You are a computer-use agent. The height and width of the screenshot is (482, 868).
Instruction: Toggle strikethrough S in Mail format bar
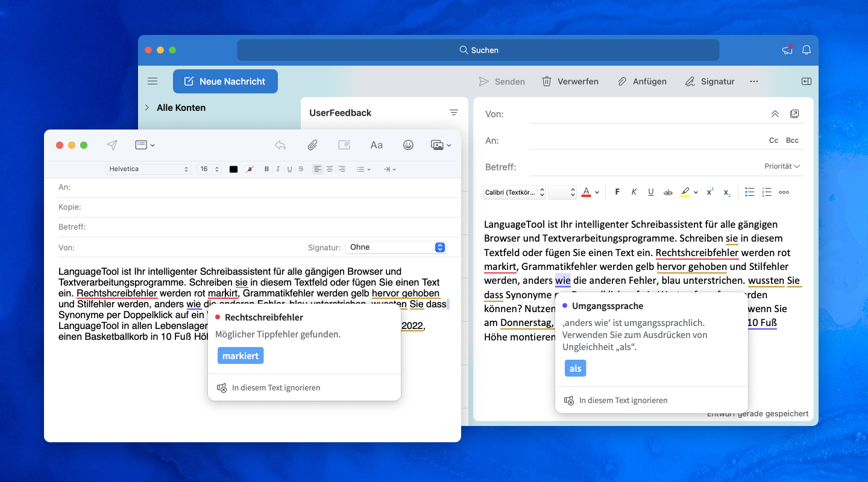coord(300,169)
